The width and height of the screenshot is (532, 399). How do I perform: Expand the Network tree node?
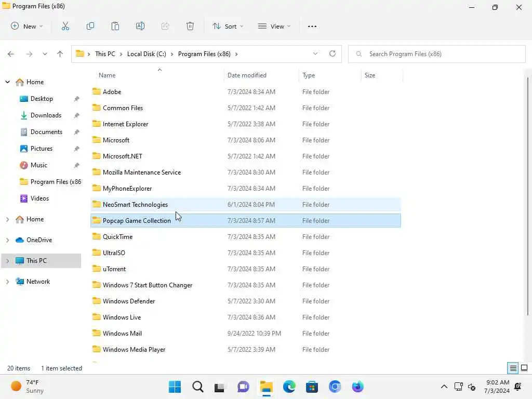[x=7, y=282]
